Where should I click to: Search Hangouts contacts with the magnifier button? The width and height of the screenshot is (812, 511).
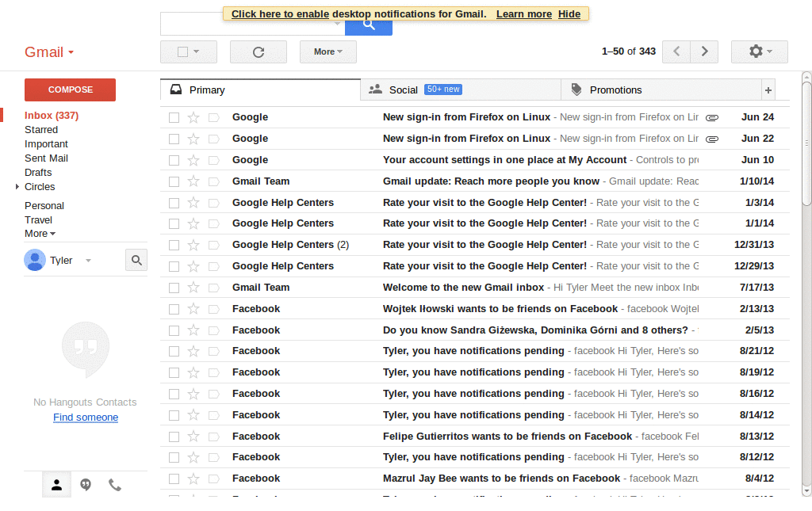coord(136,260)
